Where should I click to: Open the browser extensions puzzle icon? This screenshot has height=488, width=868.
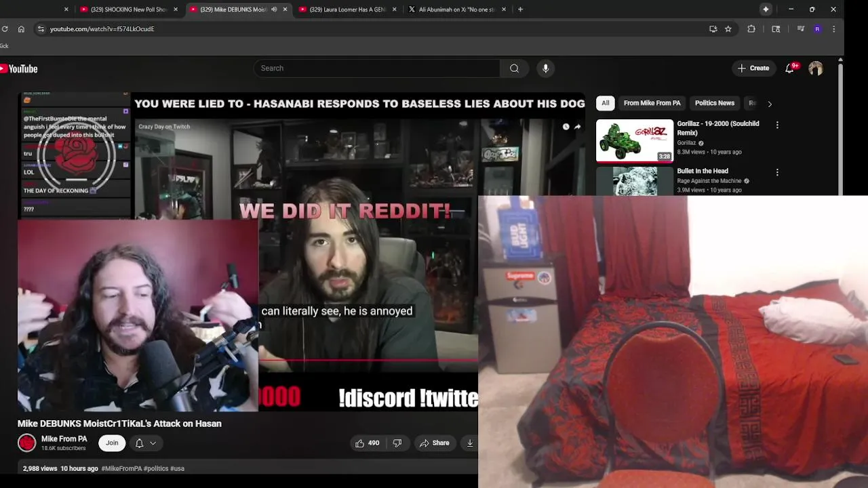[x=751, y=29]
